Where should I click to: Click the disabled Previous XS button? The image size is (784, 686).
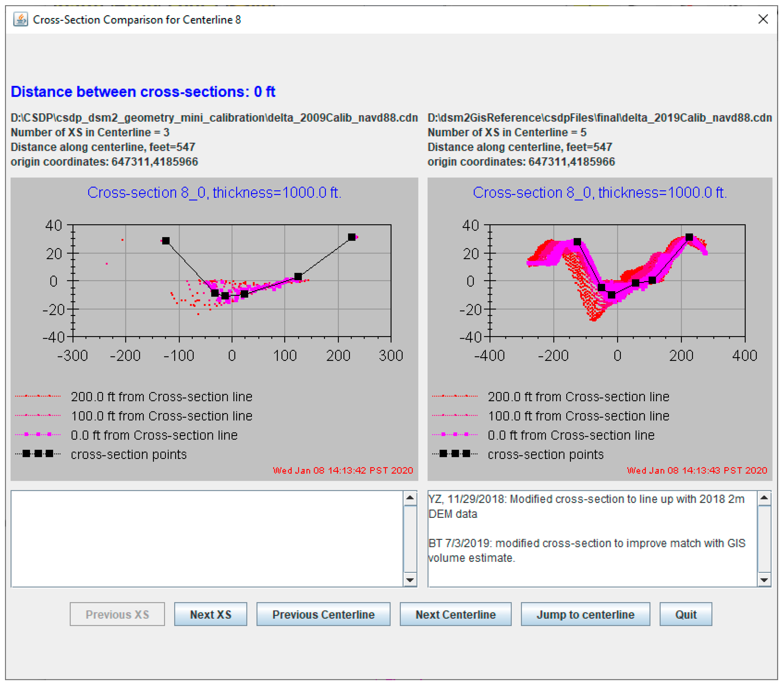(117, 614)
